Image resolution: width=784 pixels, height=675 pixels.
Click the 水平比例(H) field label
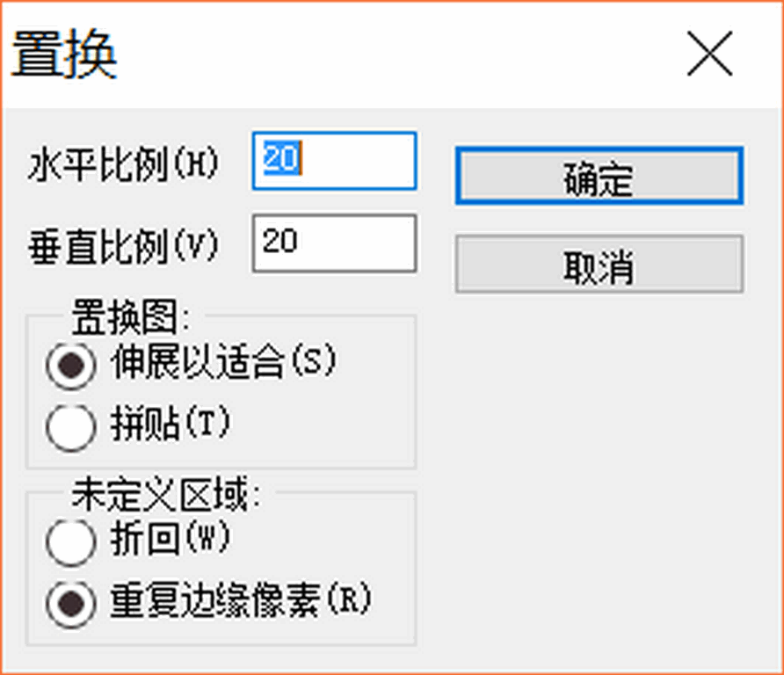123,163
